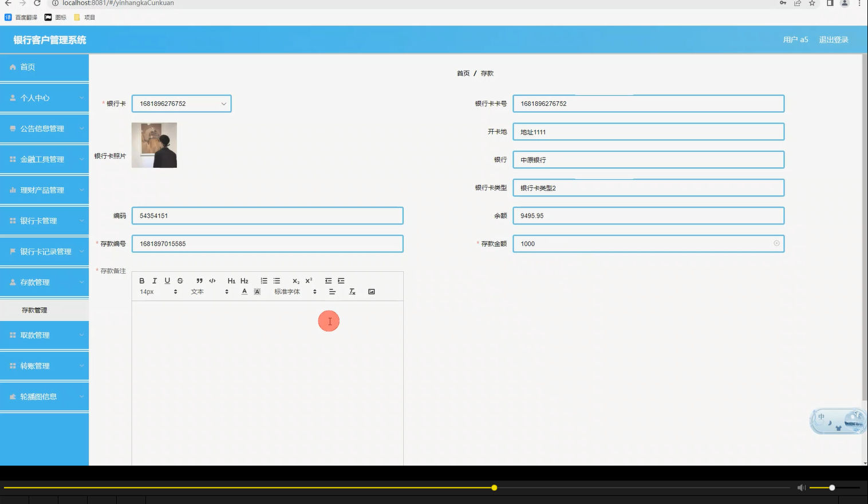Open browser share icon
The image size is (868, 504).
click(798, 3)
